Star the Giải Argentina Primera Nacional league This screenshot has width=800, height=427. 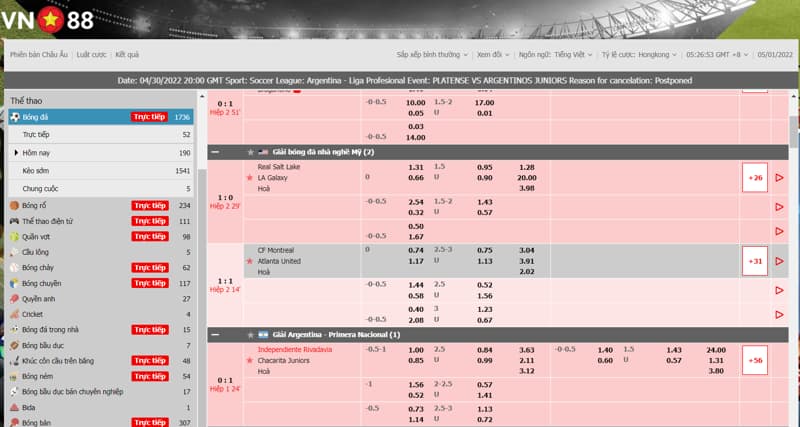(251, 335)
